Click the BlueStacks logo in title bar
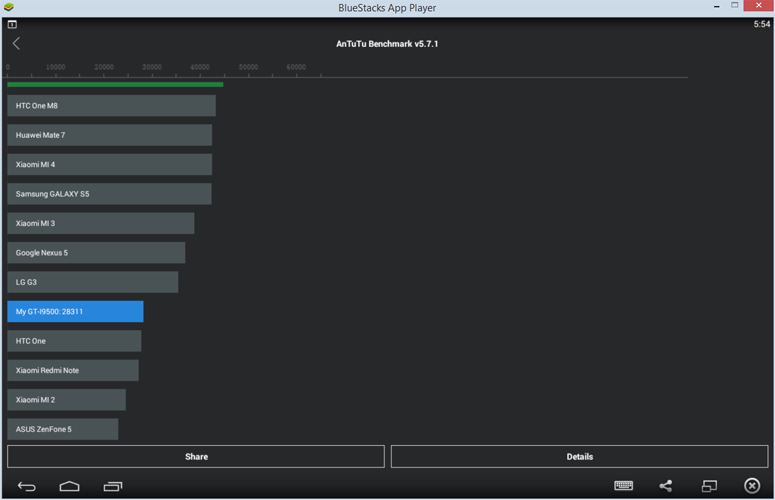 click(x=8, y=7)
